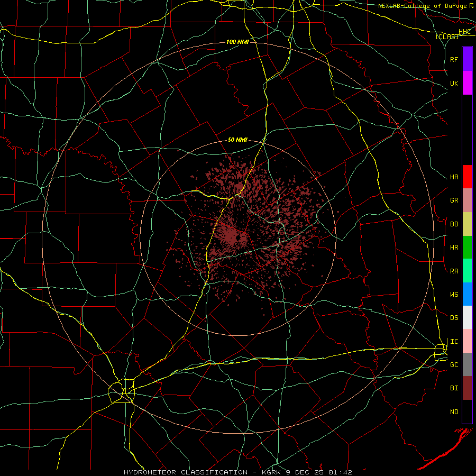Click the Hydrometeor Classification KGRK caption

click(x=237, y=472)
